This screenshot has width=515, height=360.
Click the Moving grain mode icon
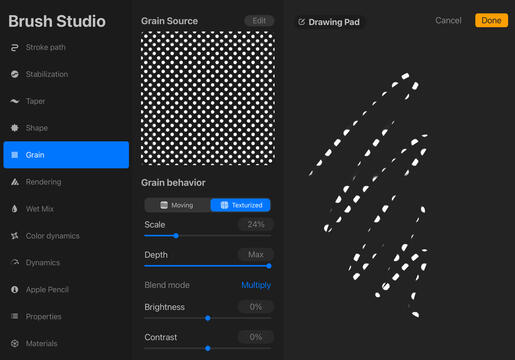164,205
